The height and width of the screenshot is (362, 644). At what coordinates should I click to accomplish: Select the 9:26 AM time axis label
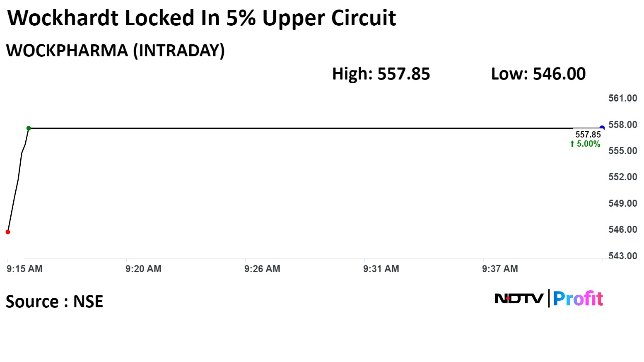point(262,269)
